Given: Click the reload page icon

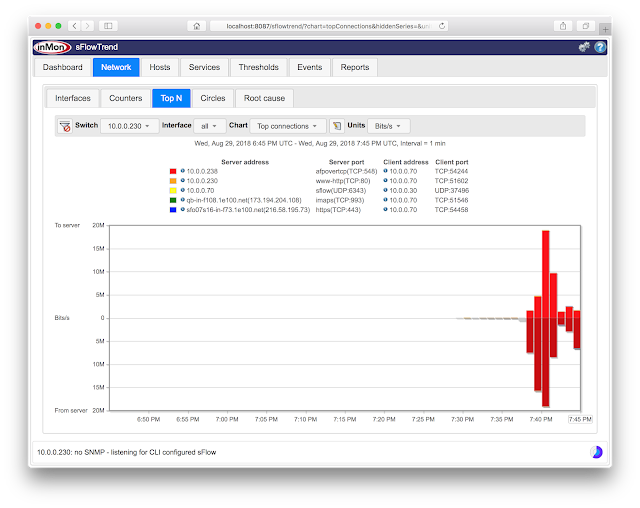Looking at the screenshot, I should point(442,26).
